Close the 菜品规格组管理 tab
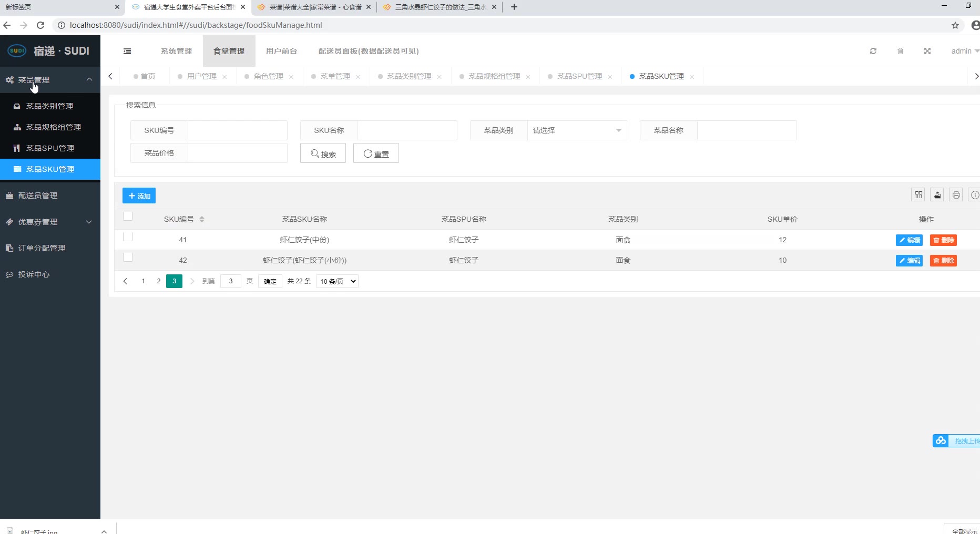The image size is (980, 534). (x=528, y=77)
